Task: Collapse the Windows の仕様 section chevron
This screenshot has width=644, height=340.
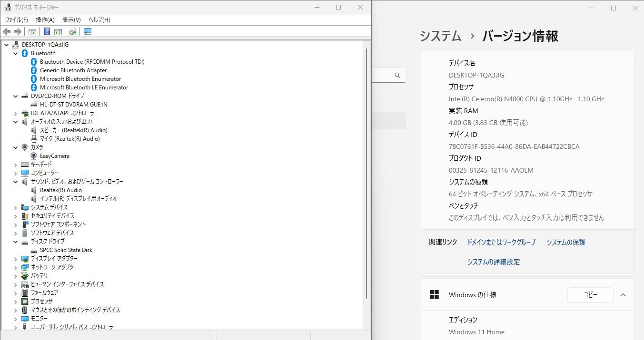Action: coord(623,295)
